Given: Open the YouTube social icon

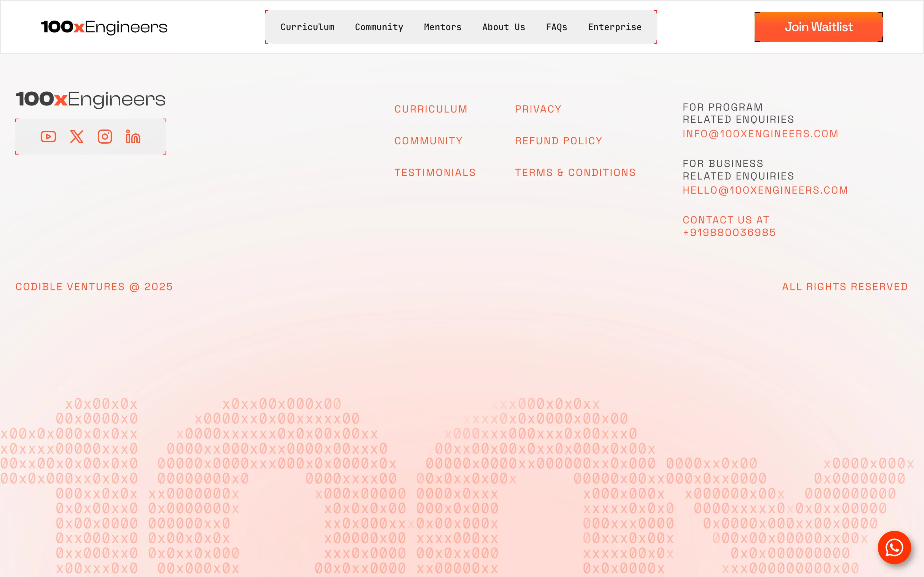Looking at the screenshot, I should point(48,137).
